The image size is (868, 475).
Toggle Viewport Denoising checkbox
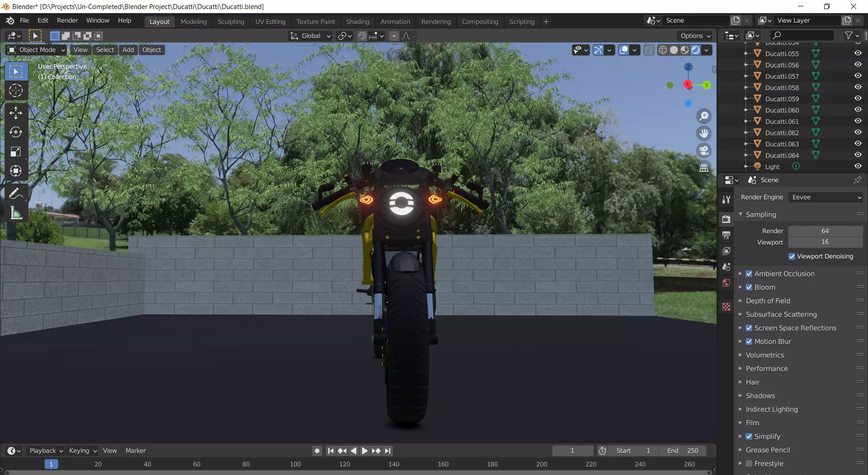[x=792, y=256]
